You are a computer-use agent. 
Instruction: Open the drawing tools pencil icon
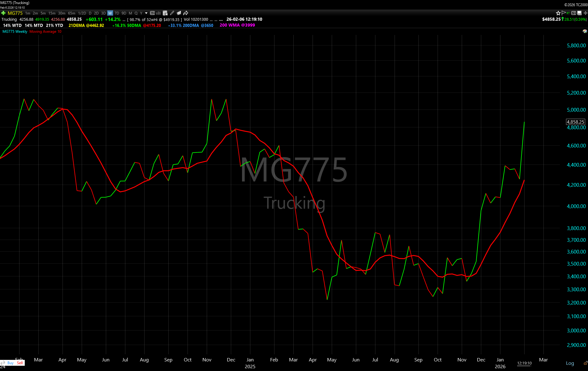172,13
